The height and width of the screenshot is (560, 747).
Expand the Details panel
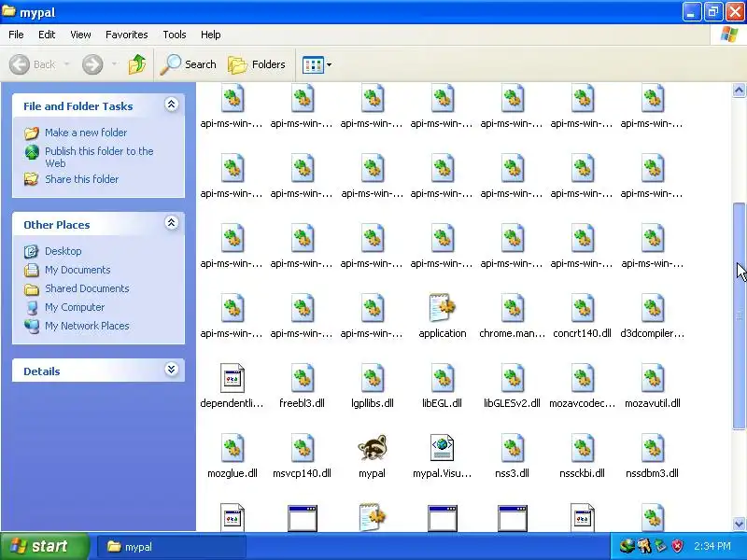coord(172,370)
